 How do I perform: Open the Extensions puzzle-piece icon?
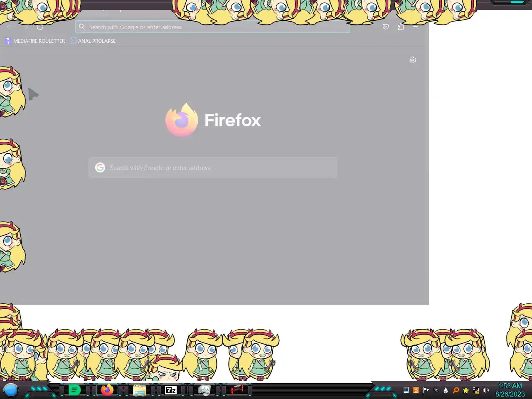pos(401,27)
